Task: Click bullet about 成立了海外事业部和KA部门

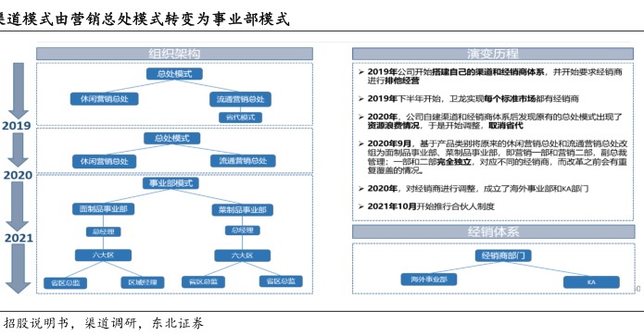Action: click(474, 189)
